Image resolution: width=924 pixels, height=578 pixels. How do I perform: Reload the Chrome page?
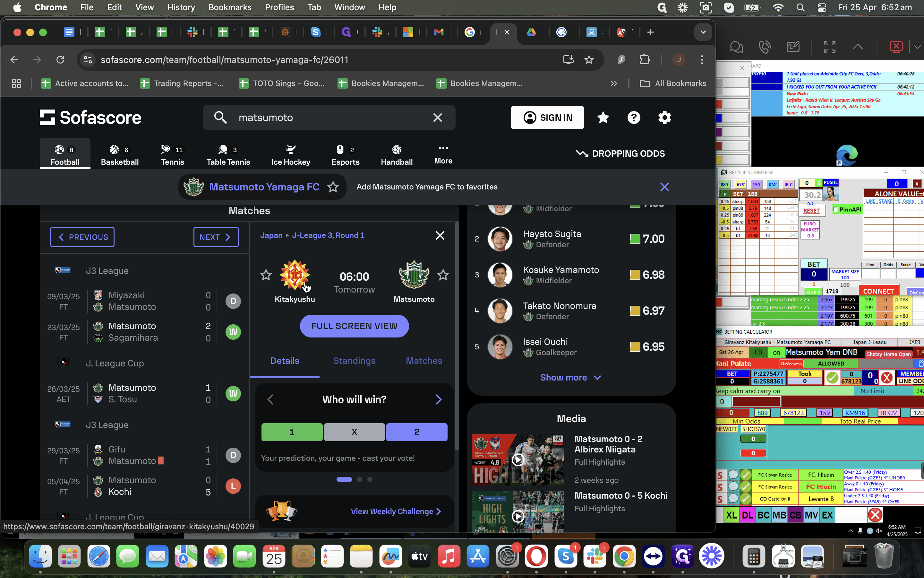[x=60, y=60]
